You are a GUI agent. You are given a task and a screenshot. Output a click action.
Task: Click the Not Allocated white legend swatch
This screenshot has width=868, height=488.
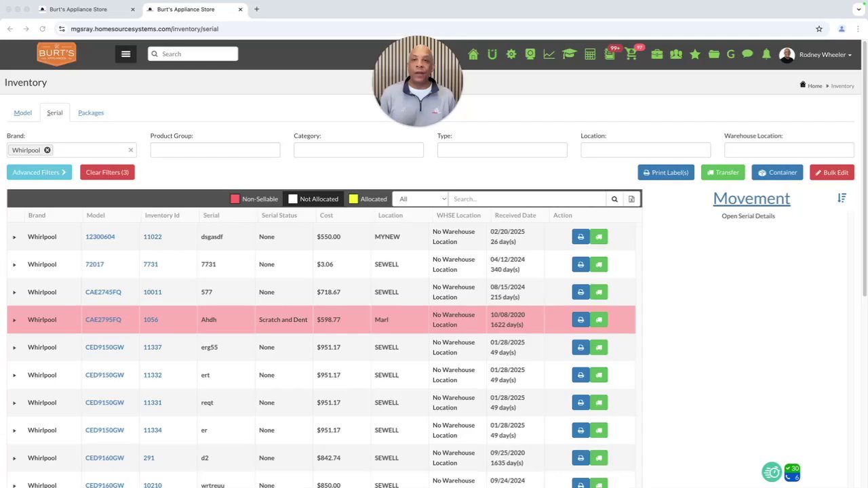pos(293,199)
